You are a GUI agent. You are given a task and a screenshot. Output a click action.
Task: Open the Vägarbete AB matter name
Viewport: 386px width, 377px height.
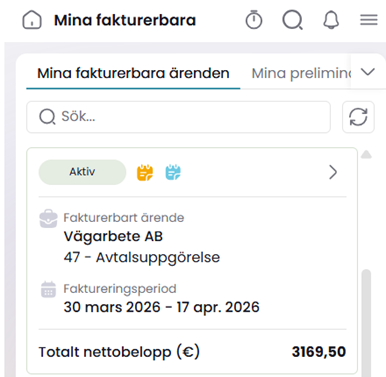(x=113, y=236)
